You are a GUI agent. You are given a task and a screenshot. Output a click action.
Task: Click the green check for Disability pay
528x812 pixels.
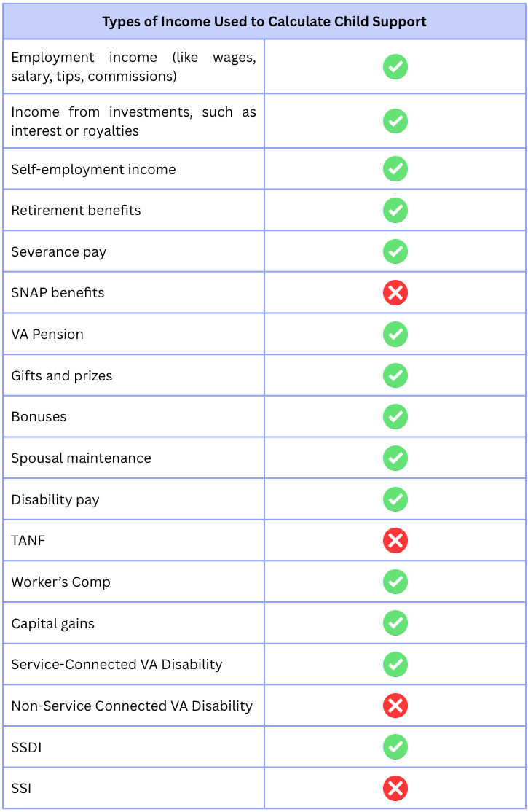coord(395,499)
